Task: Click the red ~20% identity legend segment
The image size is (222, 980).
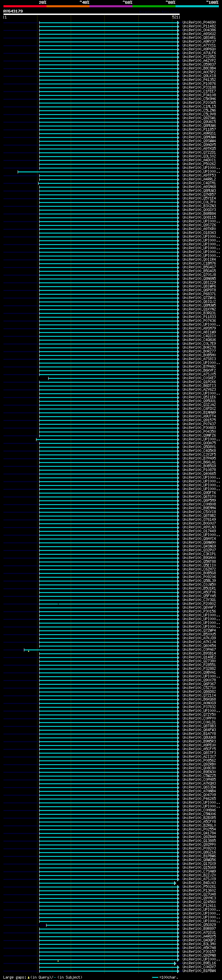Action: (x=25, y=7)
